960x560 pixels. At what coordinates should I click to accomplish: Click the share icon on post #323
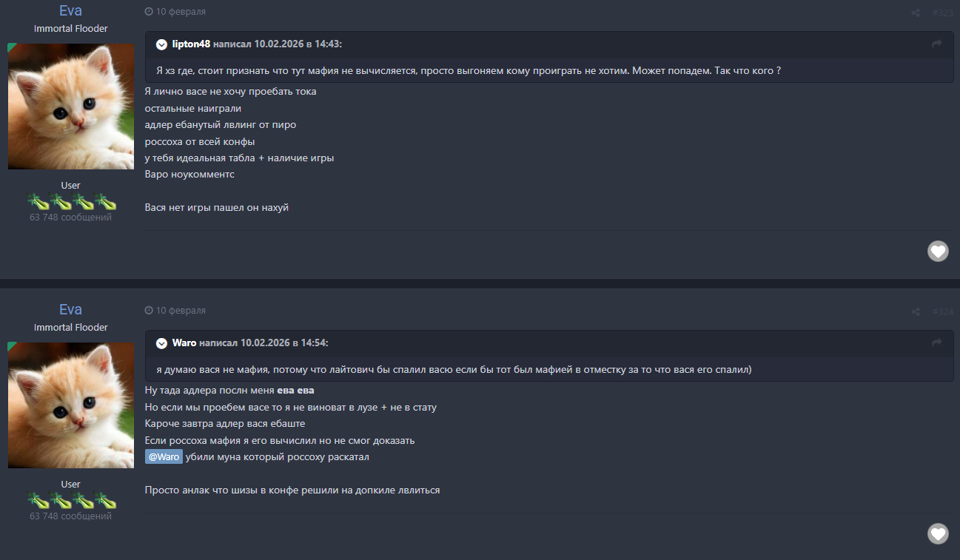coord(916,13)
